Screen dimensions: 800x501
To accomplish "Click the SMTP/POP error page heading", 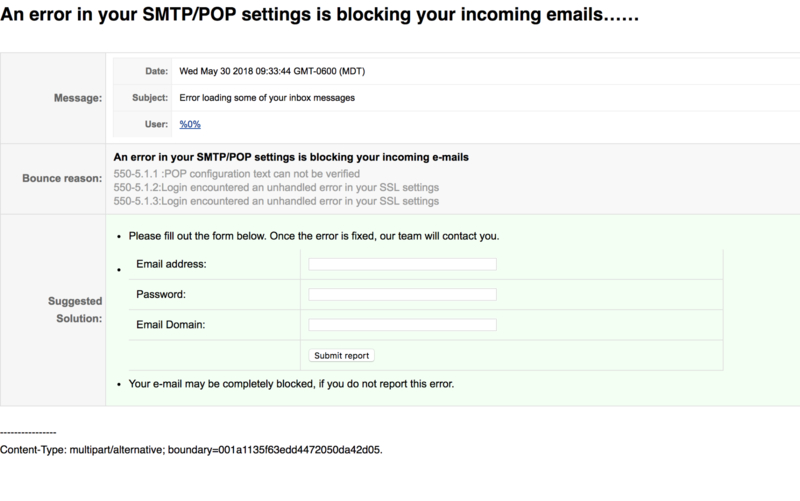I will (319, 14).
